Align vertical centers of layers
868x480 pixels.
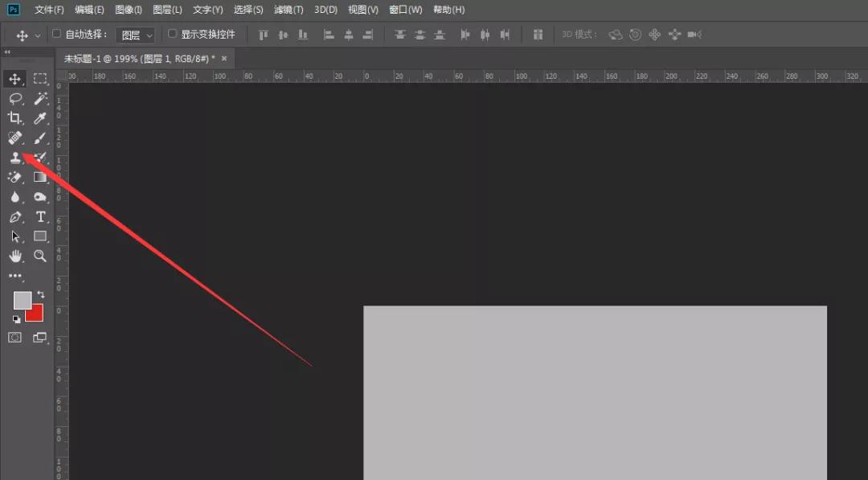pos(283,35)
